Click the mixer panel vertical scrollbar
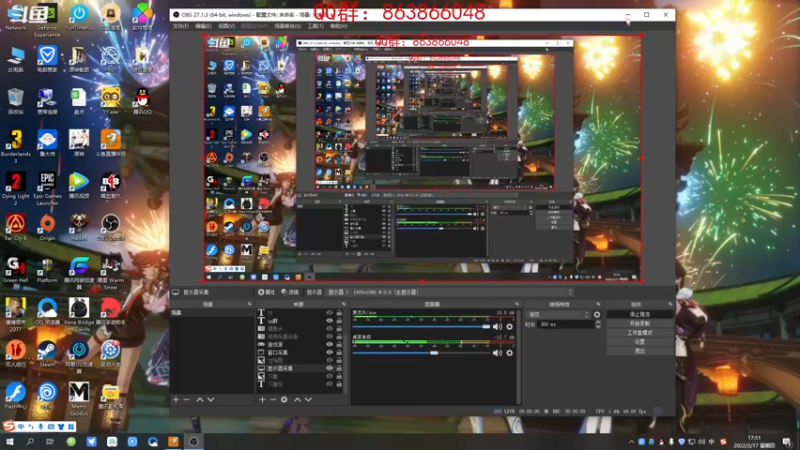 (x=519, y=357)
